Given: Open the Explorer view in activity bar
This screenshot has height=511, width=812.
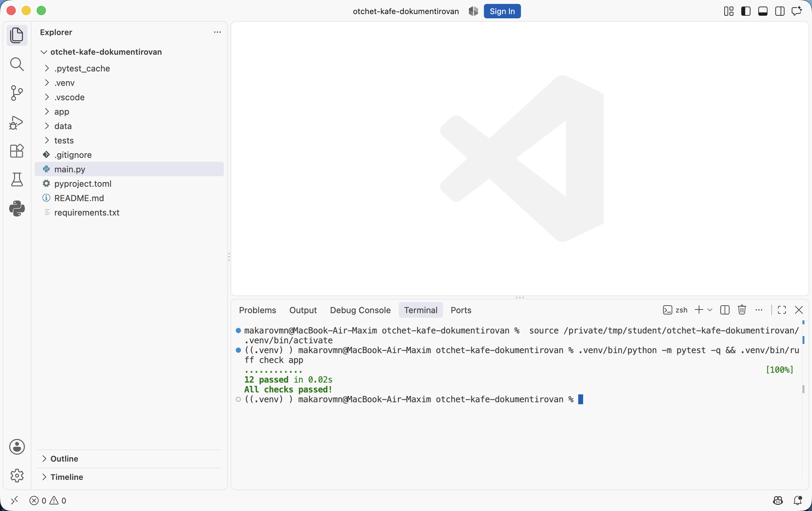Looking at the screenshot, I should pyautogui.click(x=17, y=35).
